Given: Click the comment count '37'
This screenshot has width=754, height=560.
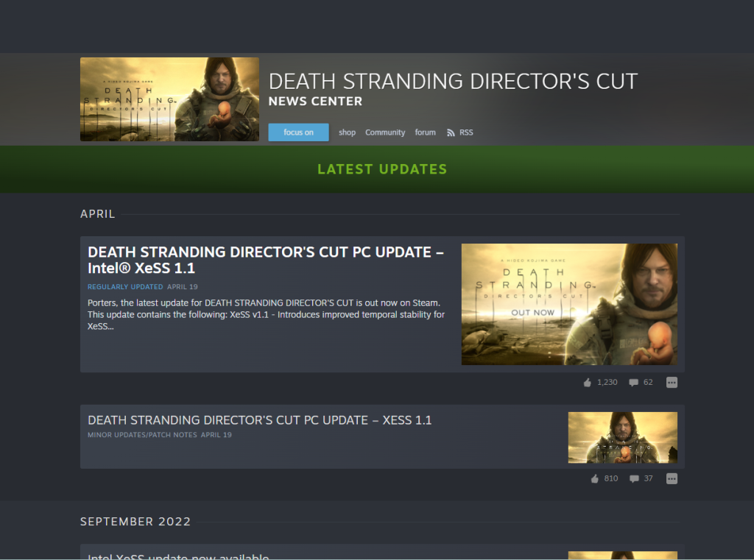Looking at the screenshot, I should pos(648,478).
